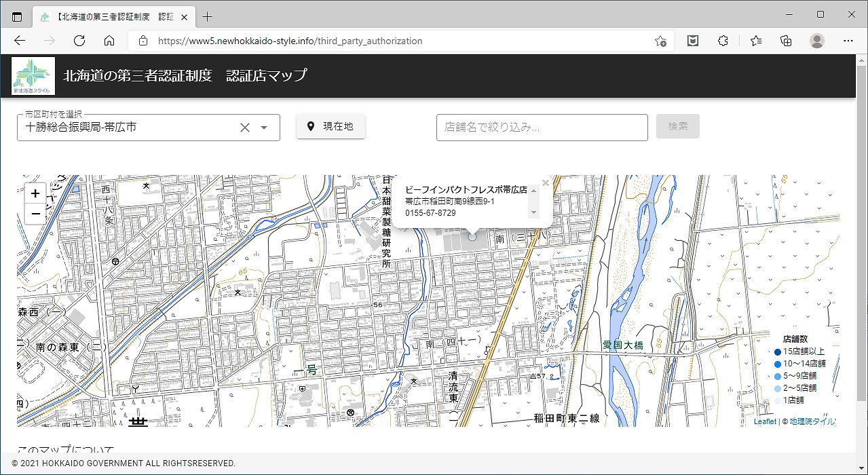
Task: Zoom out on the map
Action: [35, 214]
